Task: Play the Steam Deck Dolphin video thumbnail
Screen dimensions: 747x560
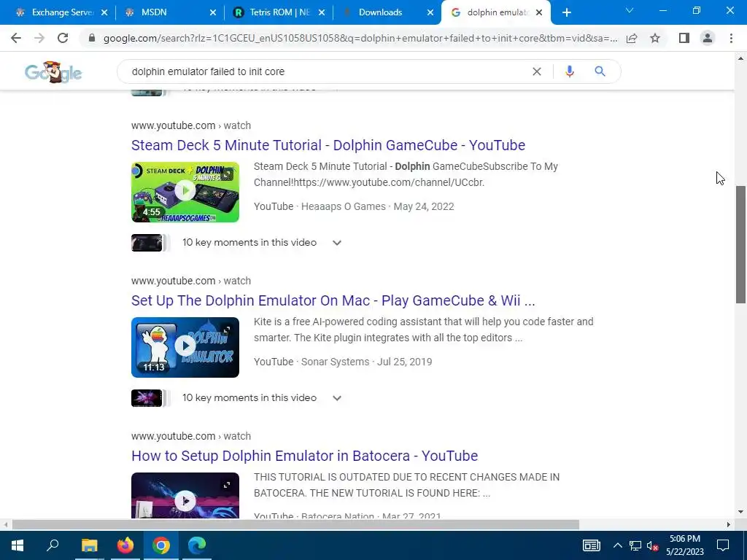Action: click(185, 192)
